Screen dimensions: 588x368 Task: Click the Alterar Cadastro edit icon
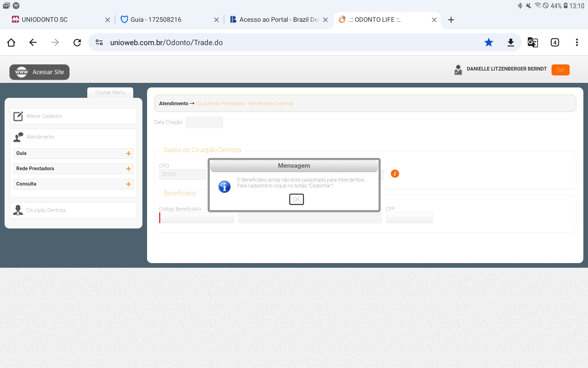click(x=18, y=116)
